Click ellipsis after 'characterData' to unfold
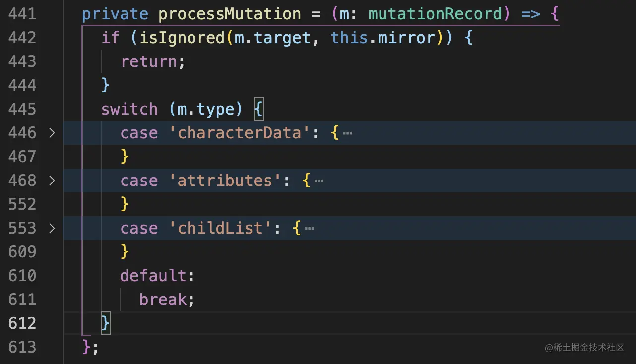 (347, 133)
